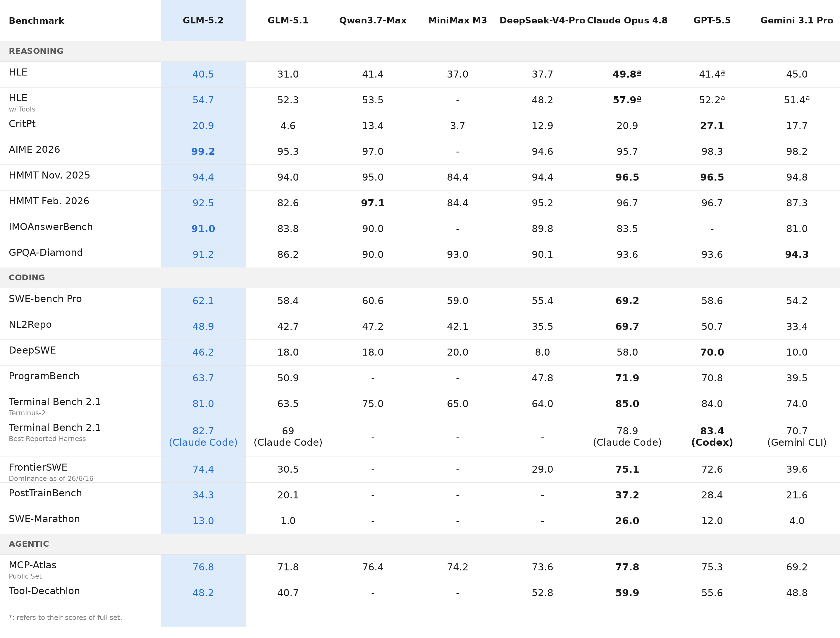The image size is (840, 638).
Task: Select the SWE-bench Pro row label
Action: [45, 299]
